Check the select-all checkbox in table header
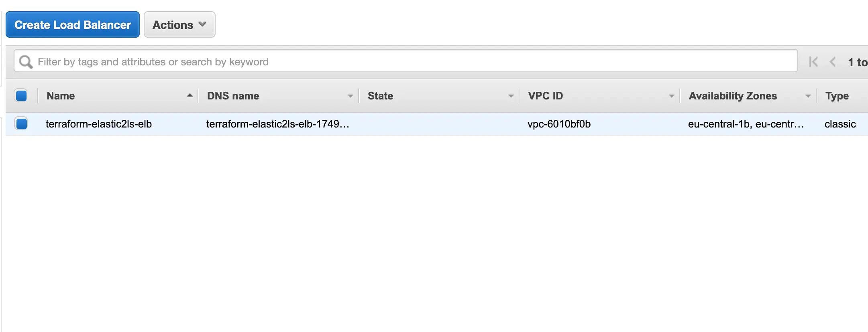This screenshot has height=332, width=868. (x=21, y=95)
